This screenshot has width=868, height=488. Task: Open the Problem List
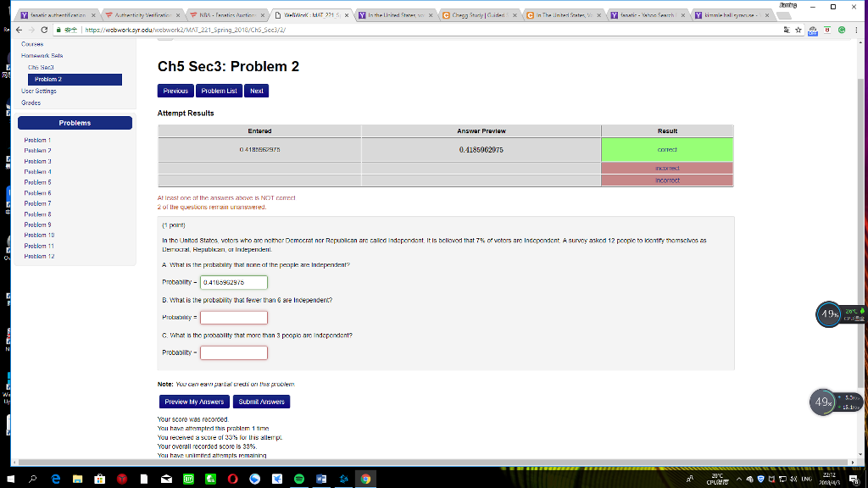coord(219,91)
